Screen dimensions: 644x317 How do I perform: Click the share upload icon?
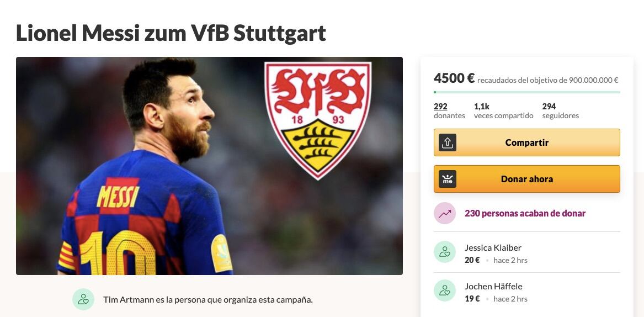447,142
